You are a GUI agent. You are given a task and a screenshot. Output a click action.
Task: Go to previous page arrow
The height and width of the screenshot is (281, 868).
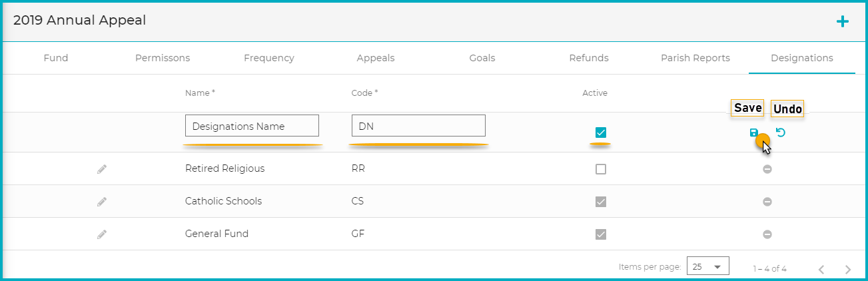pyautogui.click(x=821, y=269)
